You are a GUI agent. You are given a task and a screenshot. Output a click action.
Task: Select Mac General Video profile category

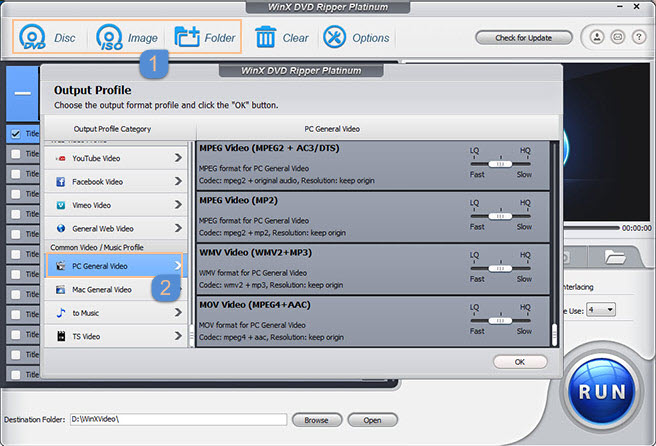tap(116, 290)
